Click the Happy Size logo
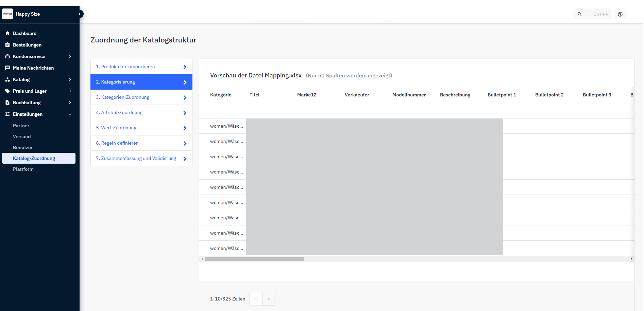Screen dimensions: 644x311 7,14
